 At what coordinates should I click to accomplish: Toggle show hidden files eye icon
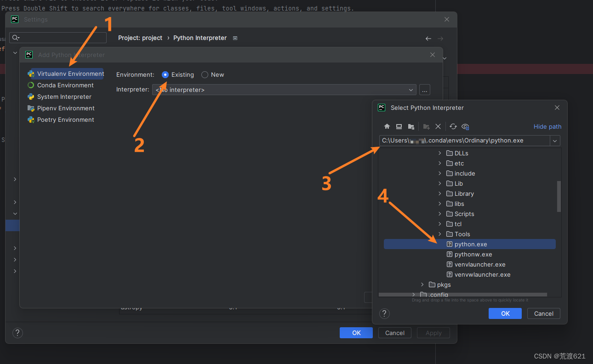click(465, 126)
